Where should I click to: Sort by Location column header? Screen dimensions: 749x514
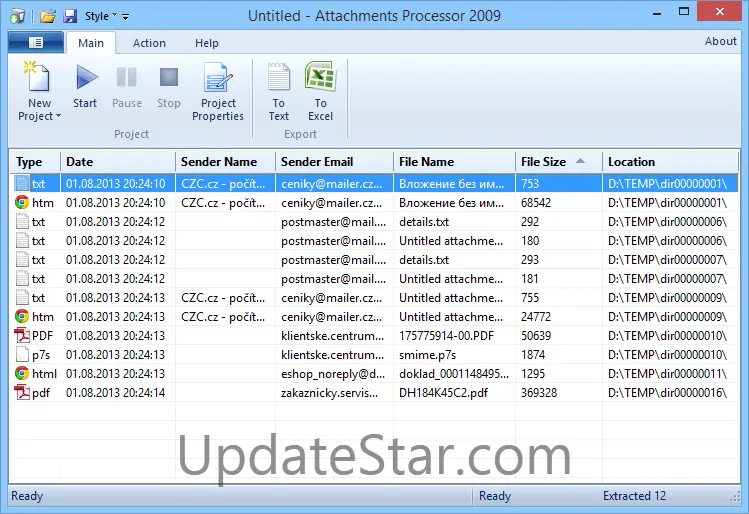[670, 162]
